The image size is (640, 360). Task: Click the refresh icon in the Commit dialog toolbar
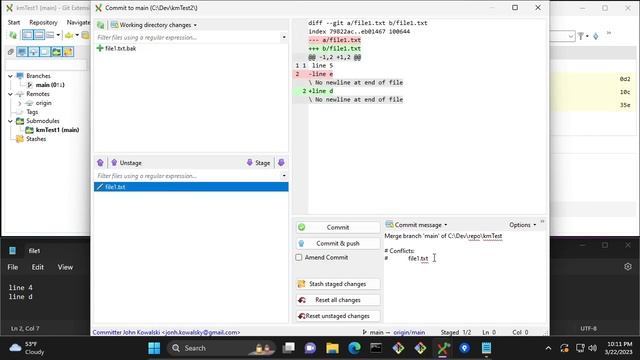click(100, 25)
